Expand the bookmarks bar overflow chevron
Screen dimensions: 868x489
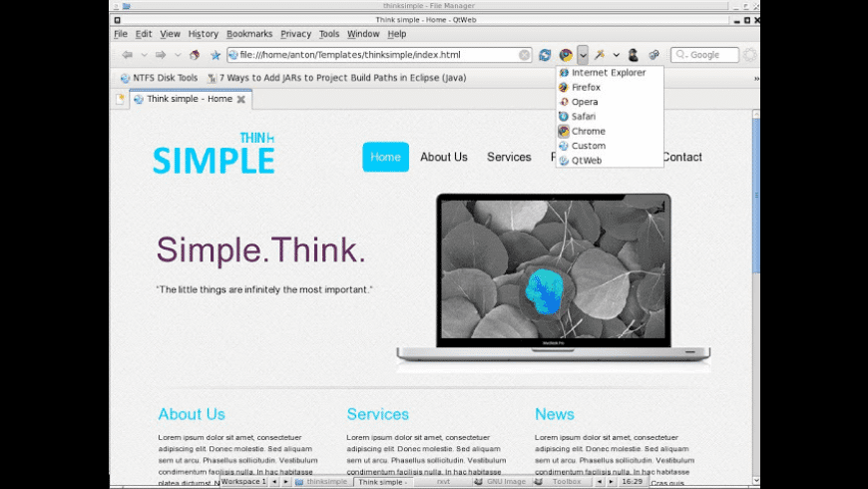756,79
